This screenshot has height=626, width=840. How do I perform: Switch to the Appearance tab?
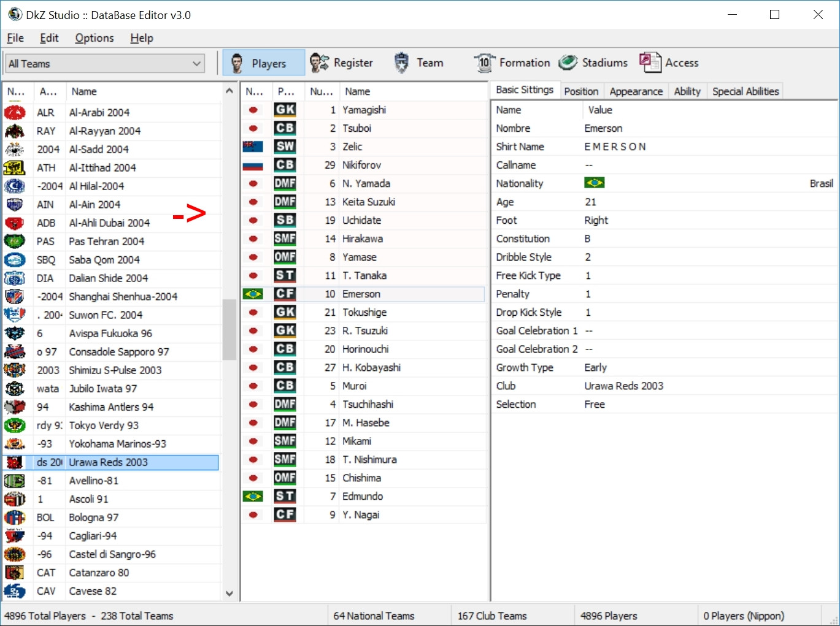point(636,91)
